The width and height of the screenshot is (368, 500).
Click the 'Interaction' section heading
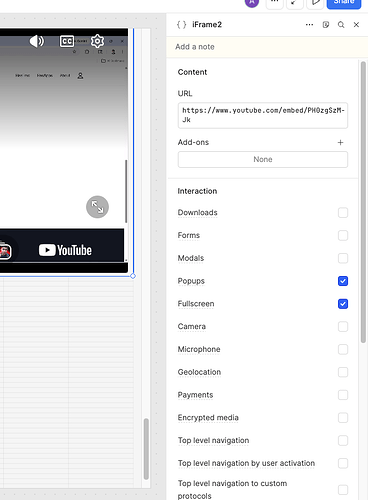[x=197, y=191]
